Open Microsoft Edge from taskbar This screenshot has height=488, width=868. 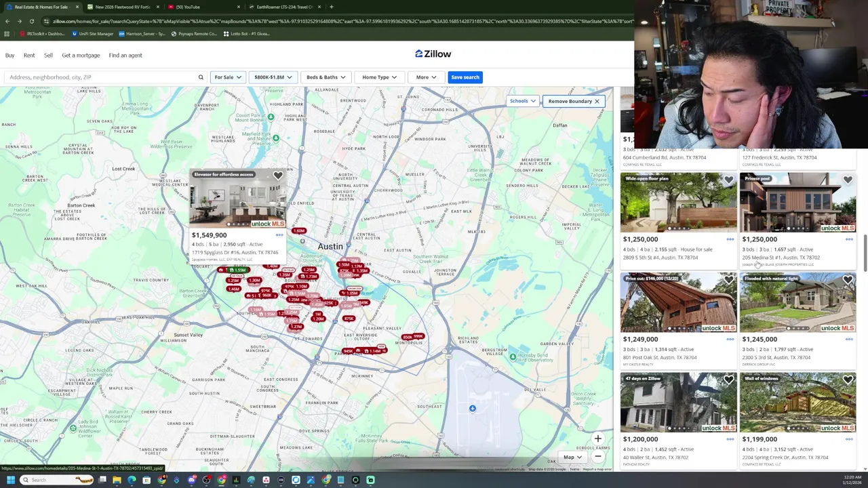coord(132,480)
